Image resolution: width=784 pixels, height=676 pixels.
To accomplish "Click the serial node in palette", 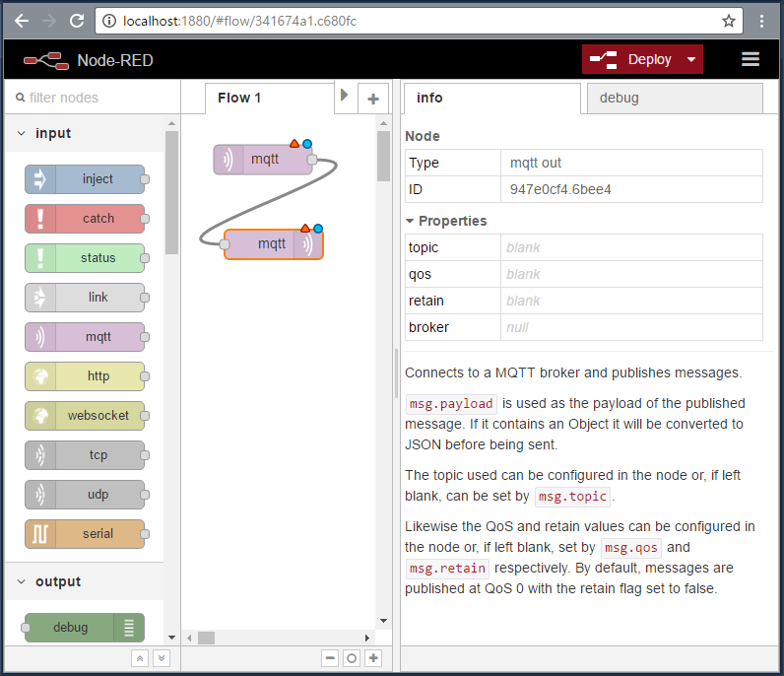I will coord(85,534).
